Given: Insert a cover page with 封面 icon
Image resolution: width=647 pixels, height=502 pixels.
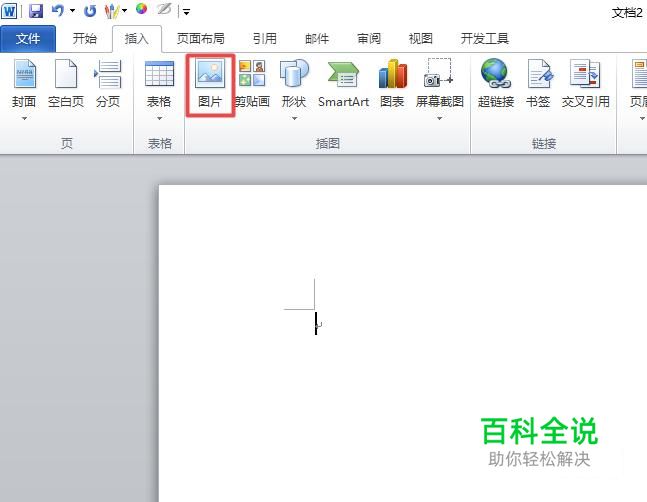Looking at the screenshot, I should tap(24, 74).
